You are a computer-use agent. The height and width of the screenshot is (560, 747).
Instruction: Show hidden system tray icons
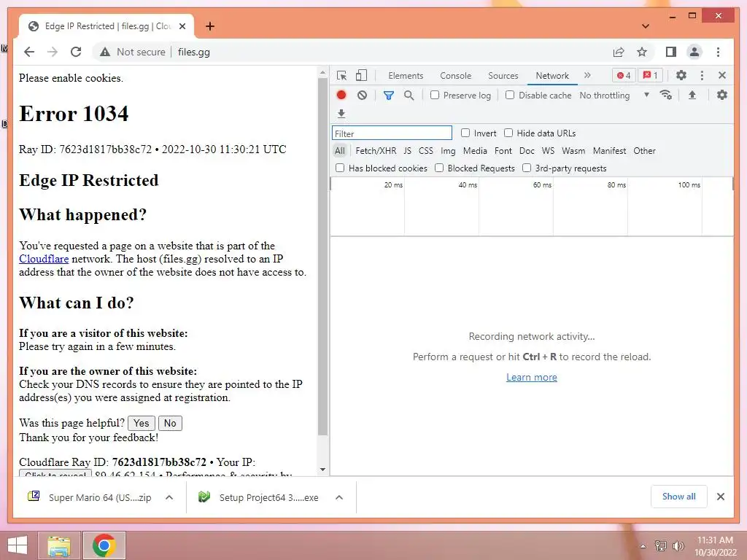tap(643, 546)
